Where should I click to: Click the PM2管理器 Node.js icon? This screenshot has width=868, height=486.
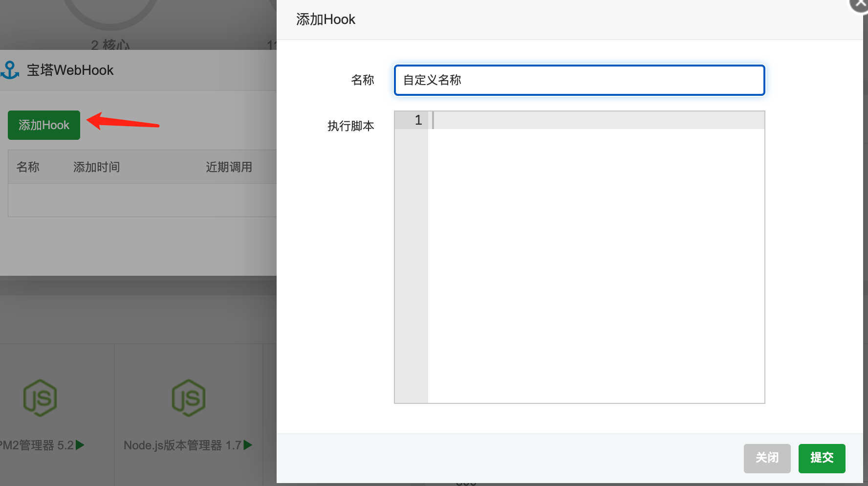pos(40,398)
